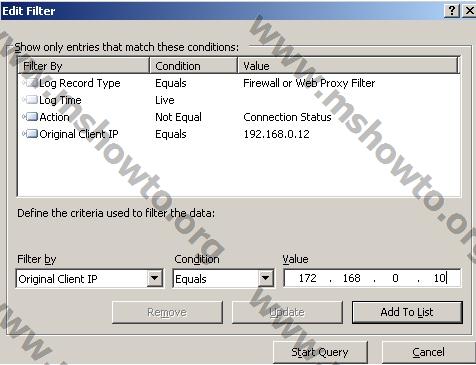The width and height of the screenshot is (476, 365).
Task: Click the Condition column header
Action: [193, 66]
